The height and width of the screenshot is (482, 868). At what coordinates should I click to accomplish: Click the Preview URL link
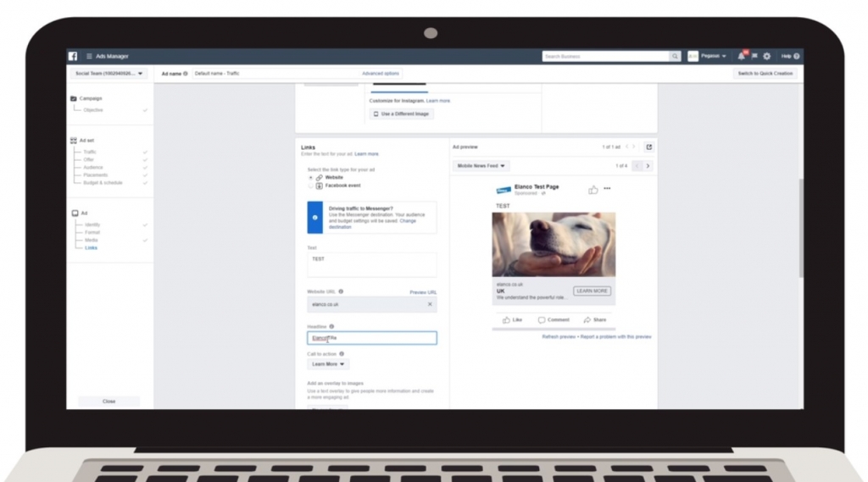(423, 291)
